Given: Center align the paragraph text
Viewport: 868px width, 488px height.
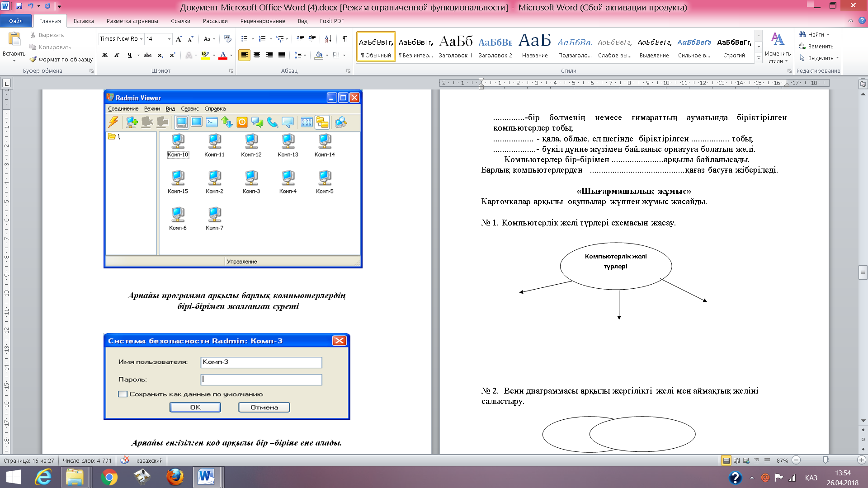Looking at the screenshot, I should click(x=257, y=55).
